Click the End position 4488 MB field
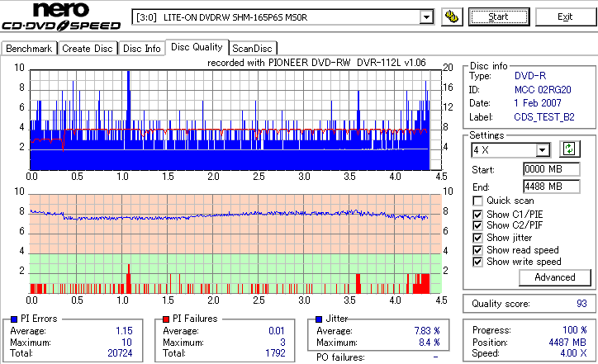The image size is (598, 364). pyautogui.click(x=552, y=187)
